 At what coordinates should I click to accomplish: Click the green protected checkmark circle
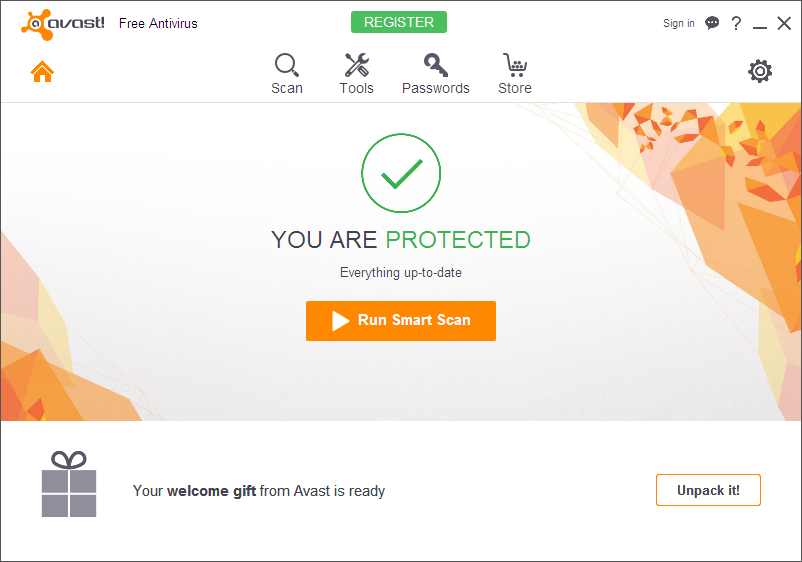click(x=401, y=174)
